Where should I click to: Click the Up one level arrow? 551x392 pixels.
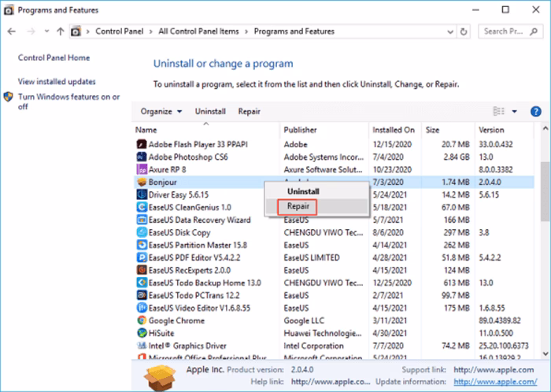coord(61,31)
